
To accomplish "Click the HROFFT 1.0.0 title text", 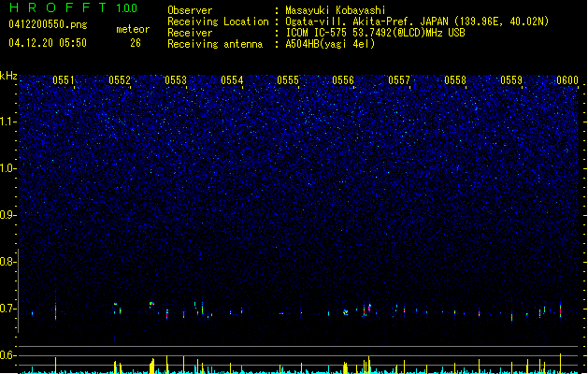I will pyautogui.click(x=74, y=7).
